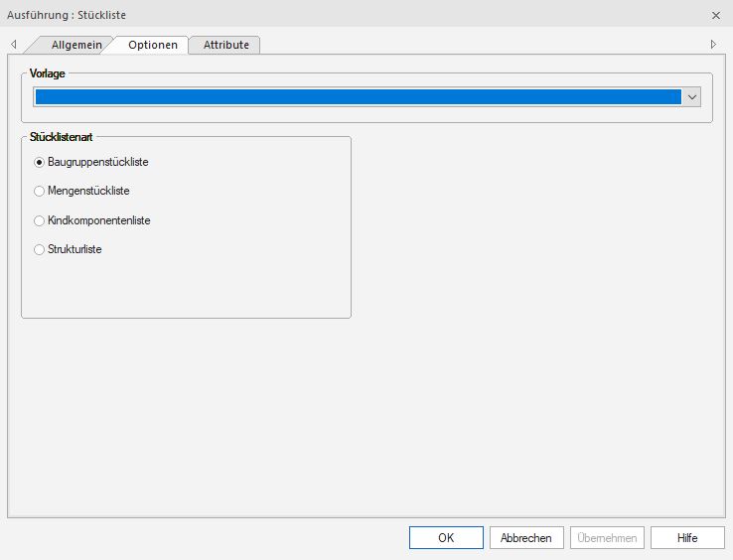
Task: Click the Stücklistenart group label
Action: coord(62,136)
